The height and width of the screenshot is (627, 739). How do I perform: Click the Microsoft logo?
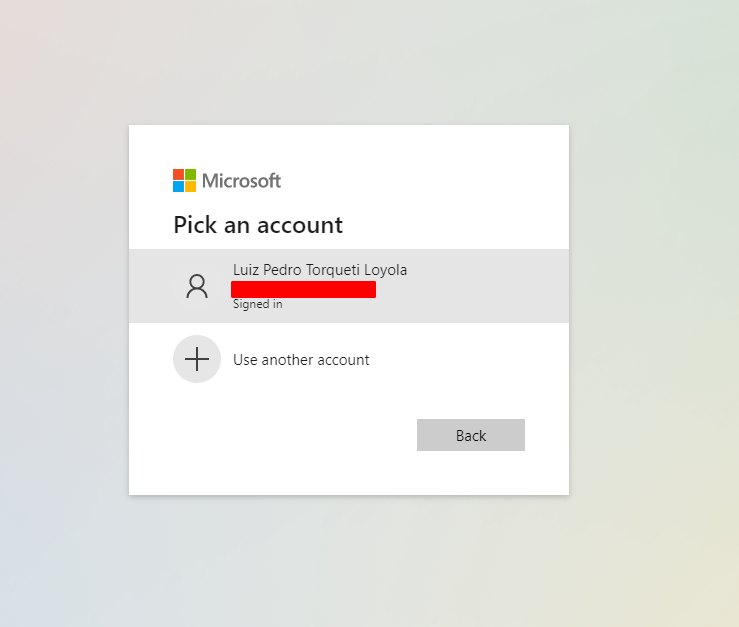tap(227, 181)
